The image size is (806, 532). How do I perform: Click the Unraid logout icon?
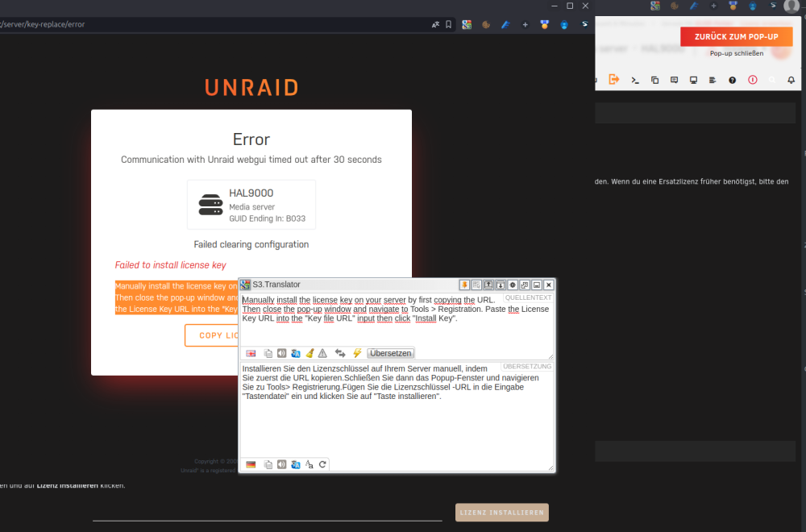point(613,80)
